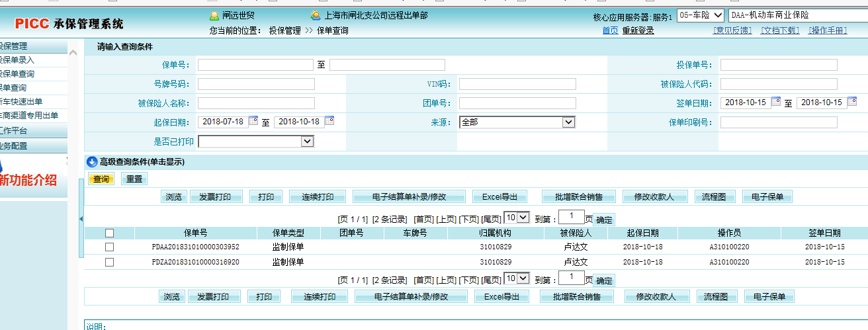Image resolution: width=868 pixels, height=330 pixels.
Task: Click the blue arrow icon beside 高级查询条件
Action: (93, 161)
